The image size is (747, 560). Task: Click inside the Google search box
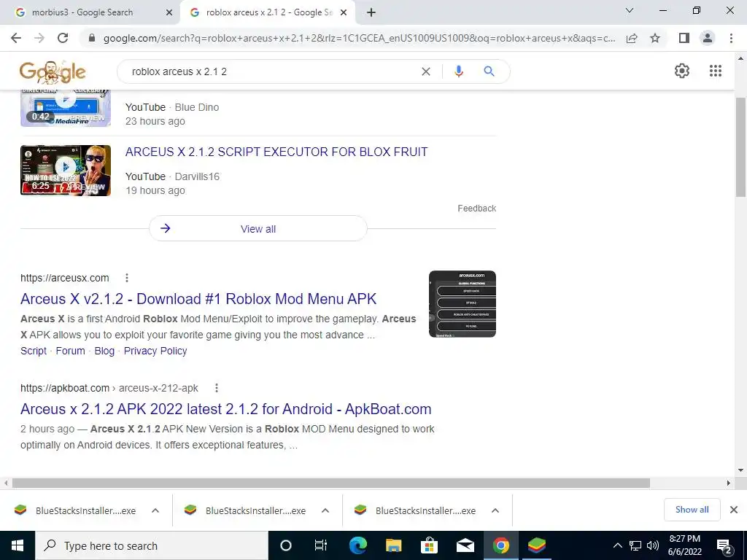tap(271, 71)
